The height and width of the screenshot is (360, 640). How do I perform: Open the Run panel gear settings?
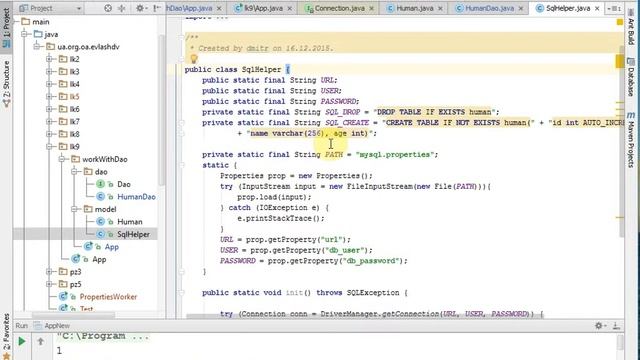[x=599, y=325]
